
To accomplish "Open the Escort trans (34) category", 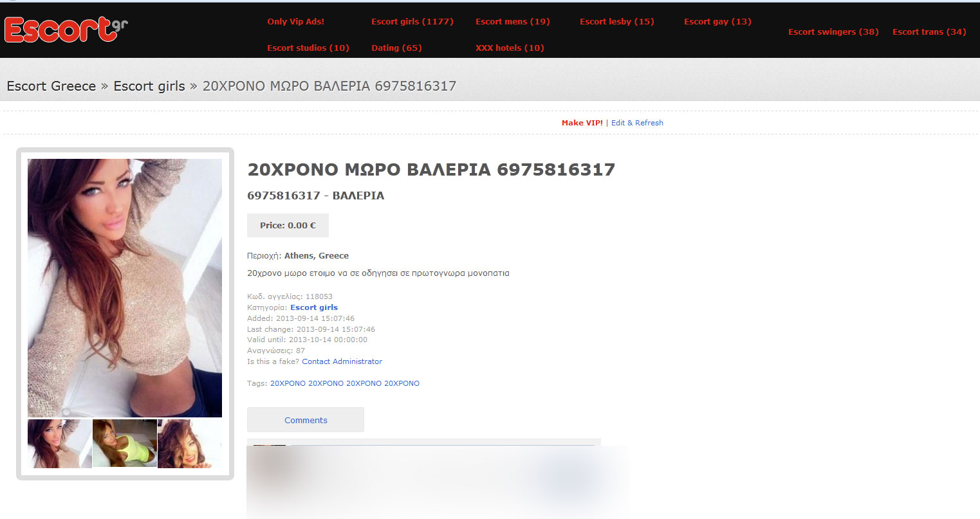I will pos(929,32).
